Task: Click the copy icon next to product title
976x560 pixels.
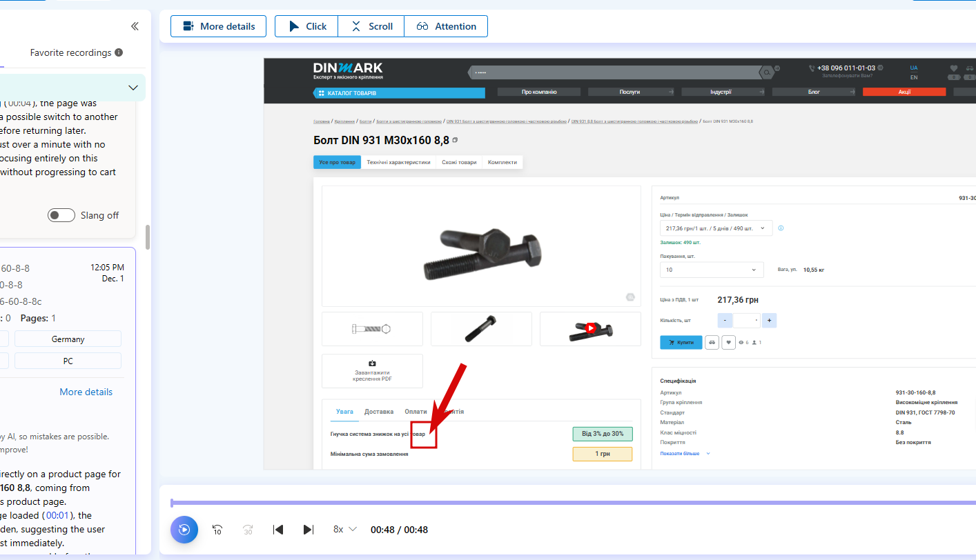Action: [455, 140]
